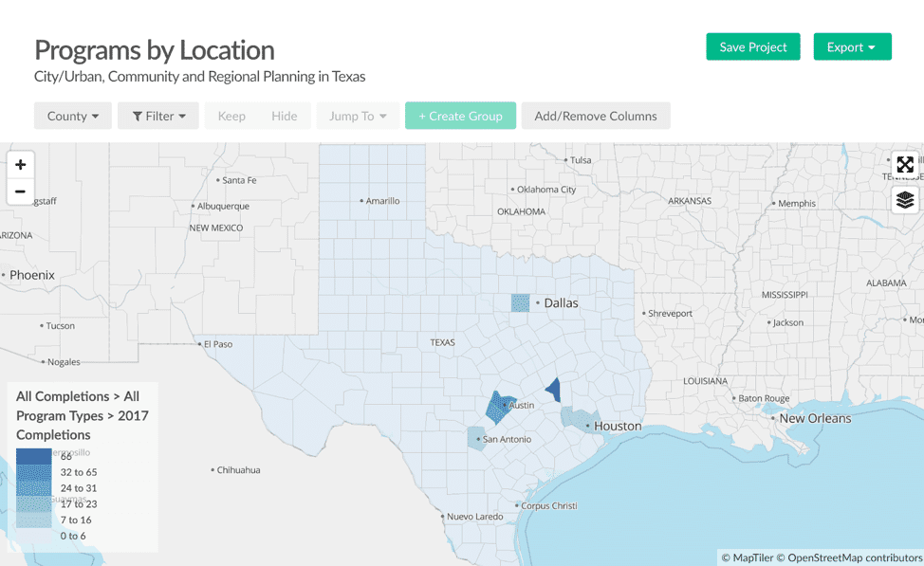Open the Export dropdown
Image resolution: width=924 pixels, height=566 pixels.
pos(852,47)
